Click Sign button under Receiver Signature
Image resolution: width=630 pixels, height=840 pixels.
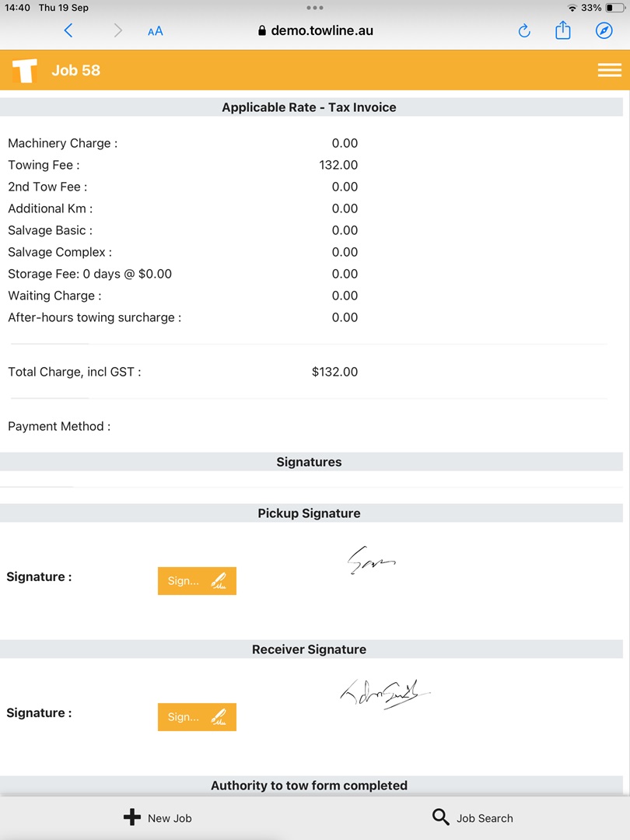(x=197, y=717)
